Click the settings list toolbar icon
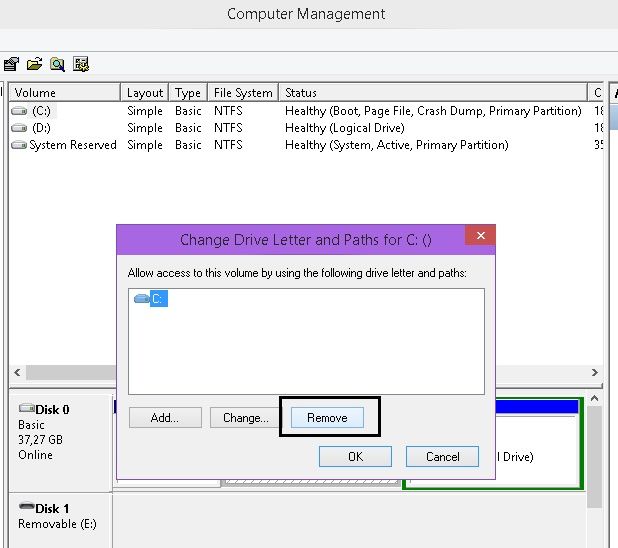Image resolution: width=618 pixels, height=548 pixels. coord(81,64)
